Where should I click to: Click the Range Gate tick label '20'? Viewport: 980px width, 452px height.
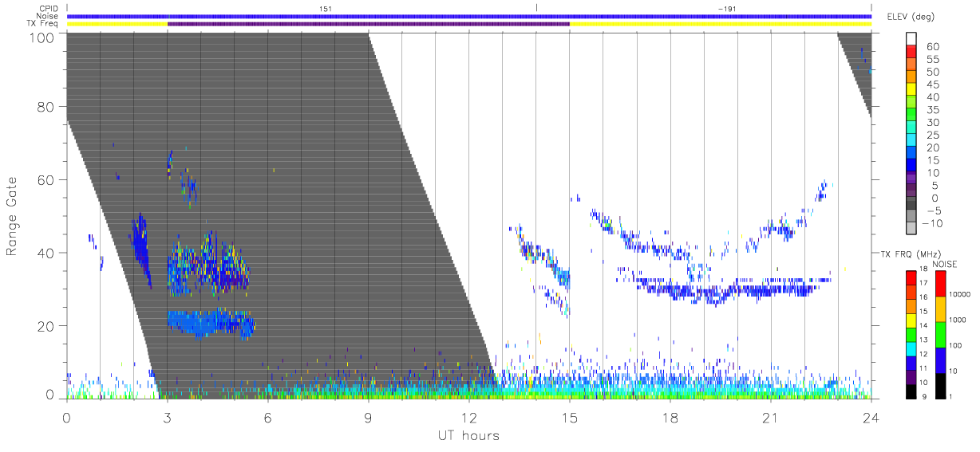pyautogui.click(x=46, y=327)
